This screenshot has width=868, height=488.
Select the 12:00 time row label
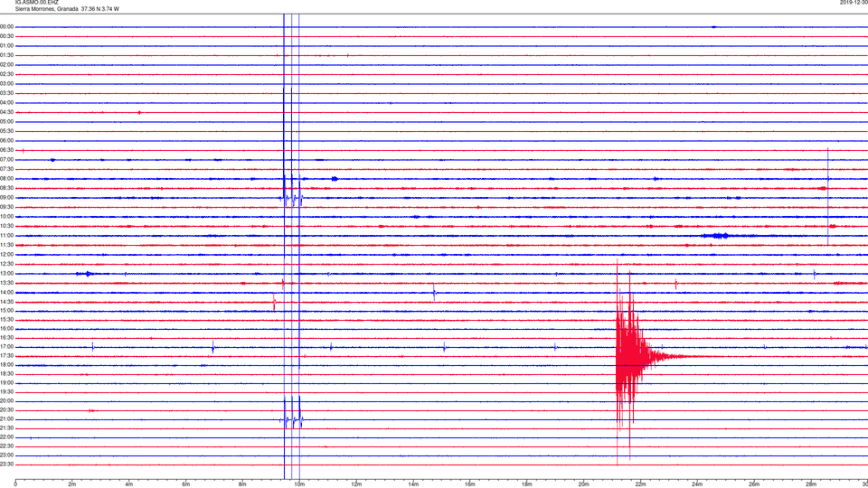coord(6,254)
